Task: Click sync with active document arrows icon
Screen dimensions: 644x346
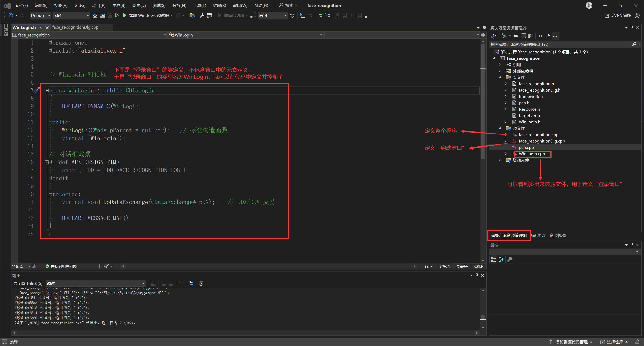Action: coord(516,36)
